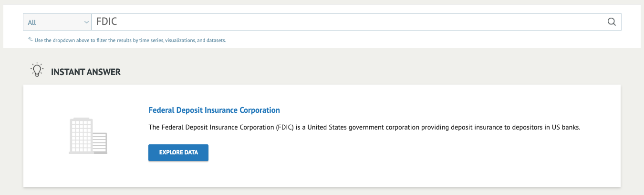Click the magnifying glass search icon
The height and width of the screenshot is (195, 644).
point(612,22)
